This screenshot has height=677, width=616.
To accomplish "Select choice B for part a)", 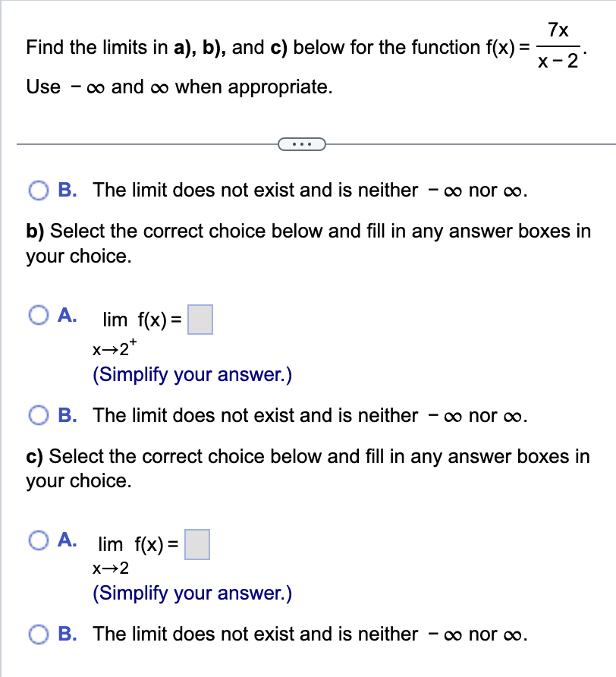I will coord(37,190).
